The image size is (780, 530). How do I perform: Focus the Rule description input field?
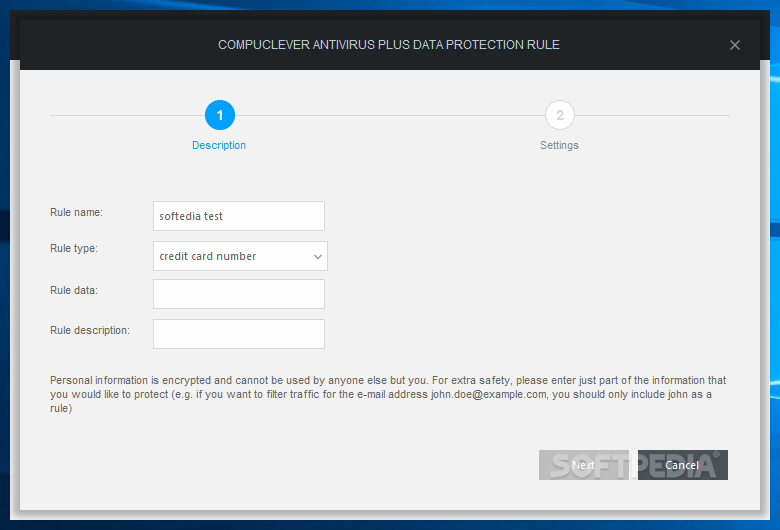coord(239,334)
